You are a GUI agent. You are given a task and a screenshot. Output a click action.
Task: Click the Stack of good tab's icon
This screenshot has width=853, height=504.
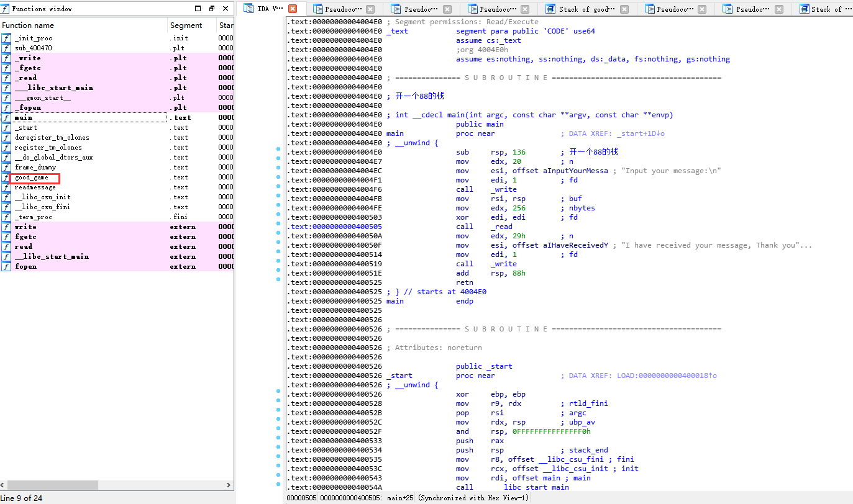pos(550,9)
